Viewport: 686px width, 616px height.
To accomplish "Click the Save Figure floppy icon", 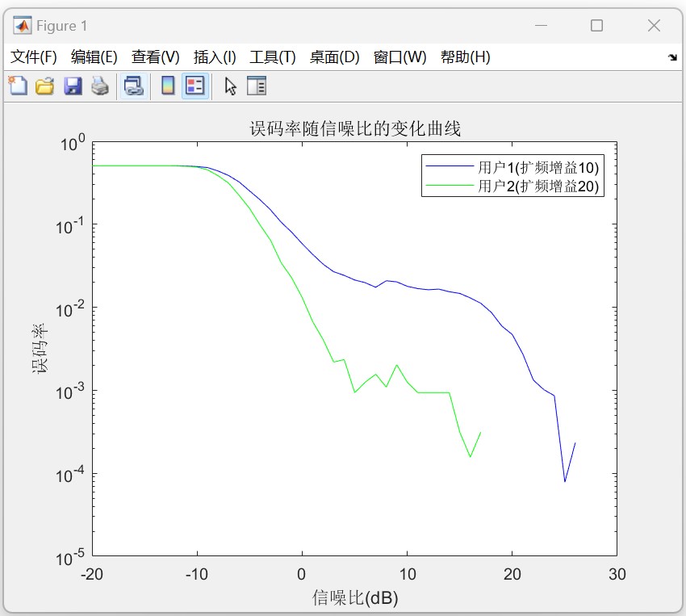I will 73,86.
